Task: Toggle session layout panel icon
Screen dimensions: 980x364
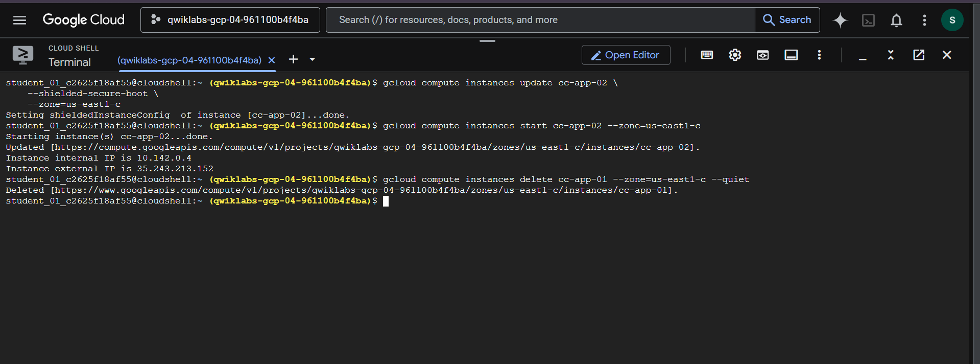Action: click(791, 55)
